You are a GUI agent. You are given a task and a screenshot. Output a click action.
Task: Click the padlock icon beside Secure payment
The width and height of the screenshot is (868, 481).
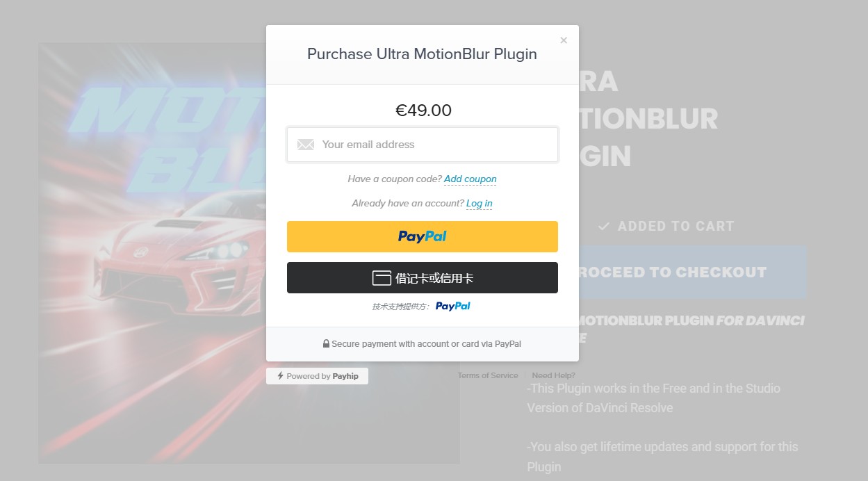[326, 344]
